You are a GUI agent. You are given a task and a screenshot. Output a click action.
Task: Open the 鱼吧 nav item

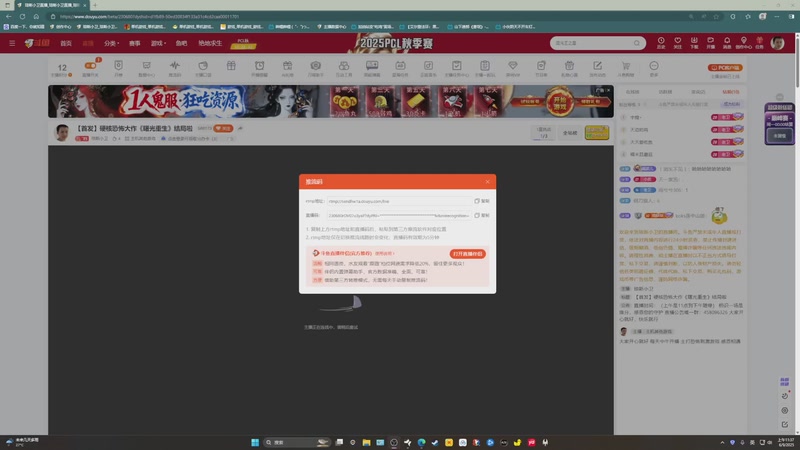click(x=182, y=43)
